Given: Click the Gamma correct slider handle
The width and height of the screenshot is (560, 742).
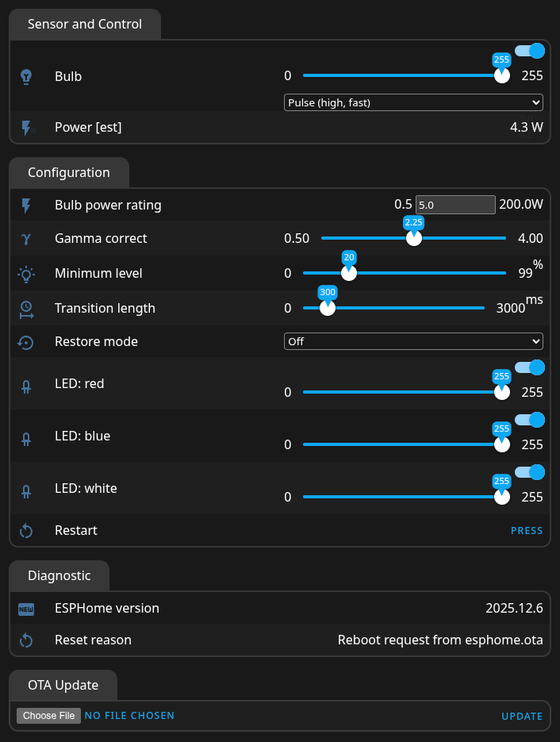Looking at the screenshot, I should (x=414, y=238).
